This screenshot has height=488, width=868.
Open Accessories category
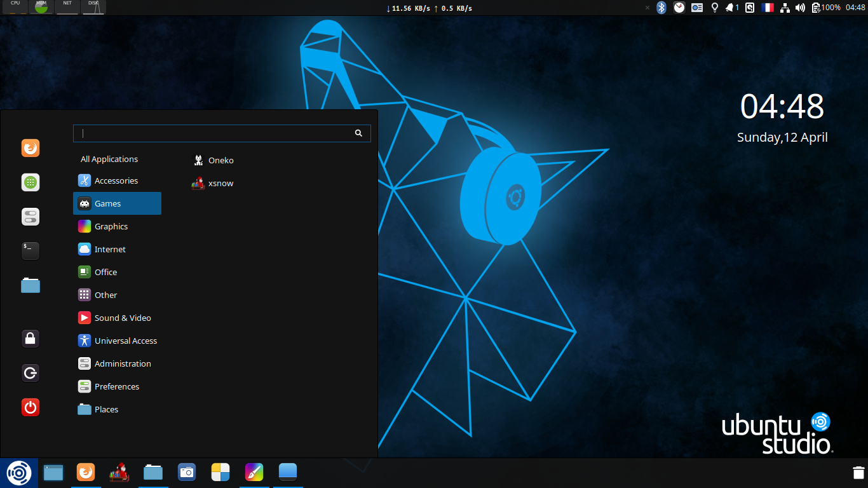117,180
